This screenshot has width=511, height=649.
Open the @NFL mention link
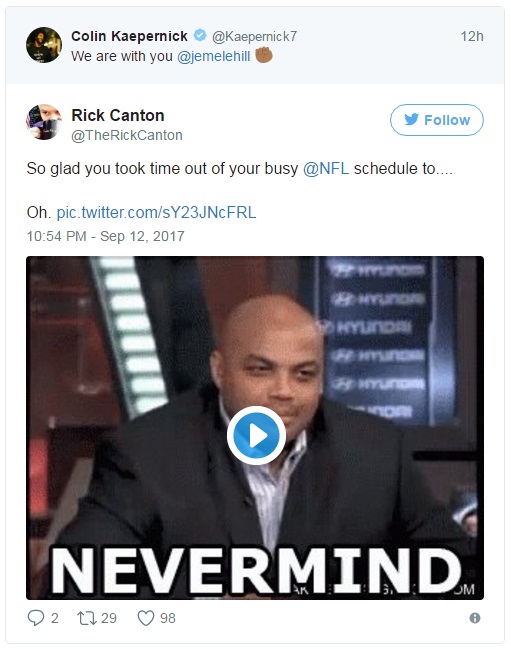326,169
